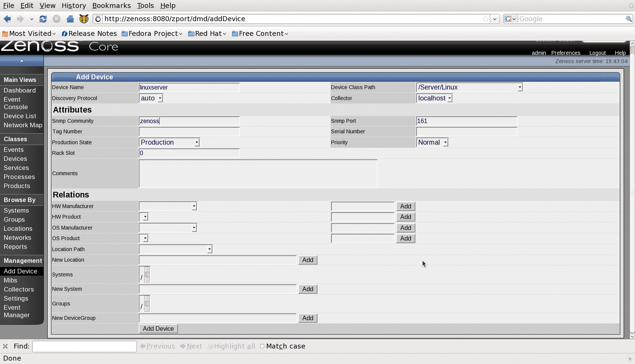
Task: Open the Edit menu
Action: click(x=27, y=6)
